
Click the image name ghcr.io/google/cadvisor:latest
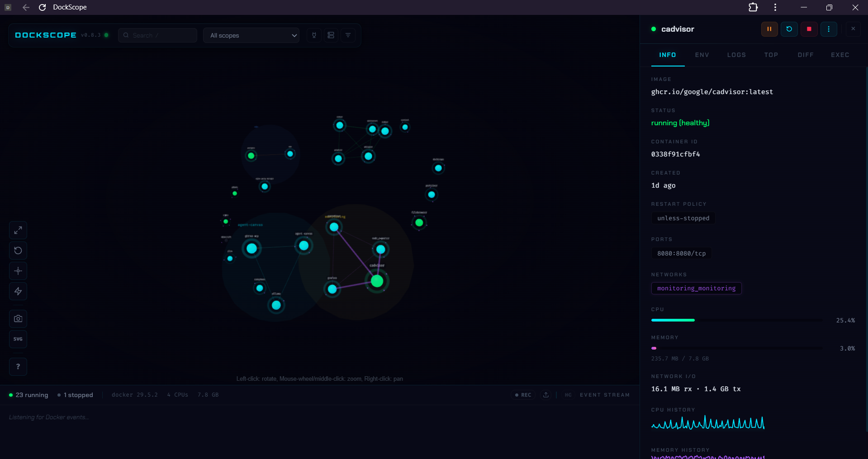(712, 92)
